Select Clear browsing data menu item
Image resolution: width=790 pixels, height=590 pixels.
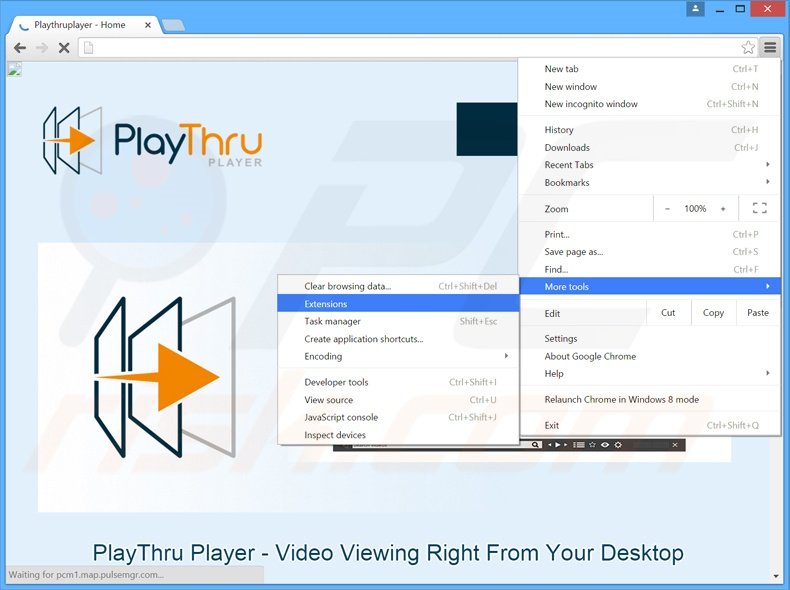[347, 286]
